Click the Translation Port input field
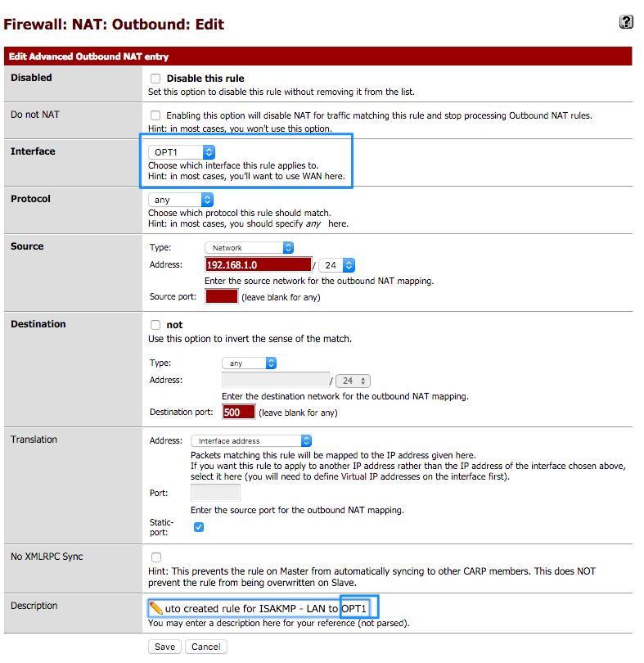This screenshot has height=663, width=644. (x=216, y=493)
